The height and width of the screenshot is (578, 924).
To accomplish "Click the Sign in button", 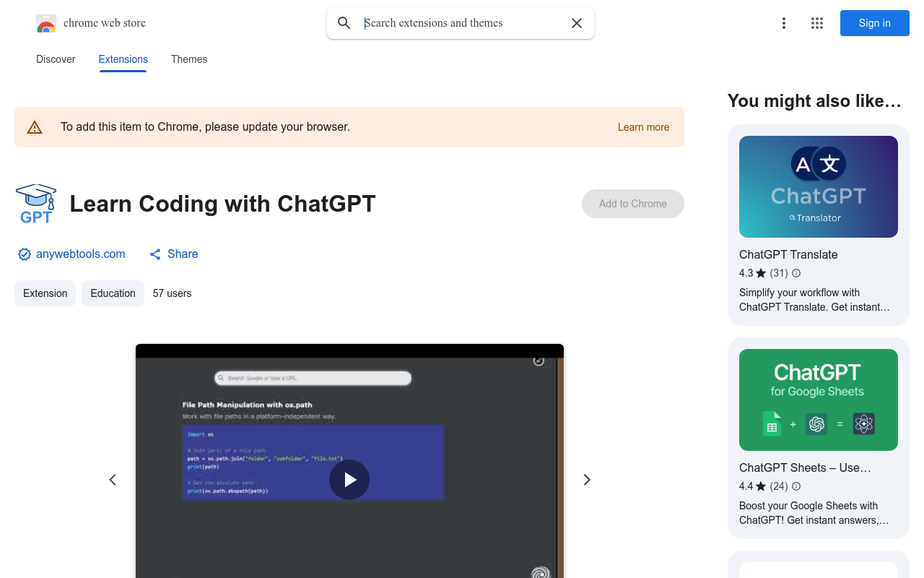I will point(875,23).
